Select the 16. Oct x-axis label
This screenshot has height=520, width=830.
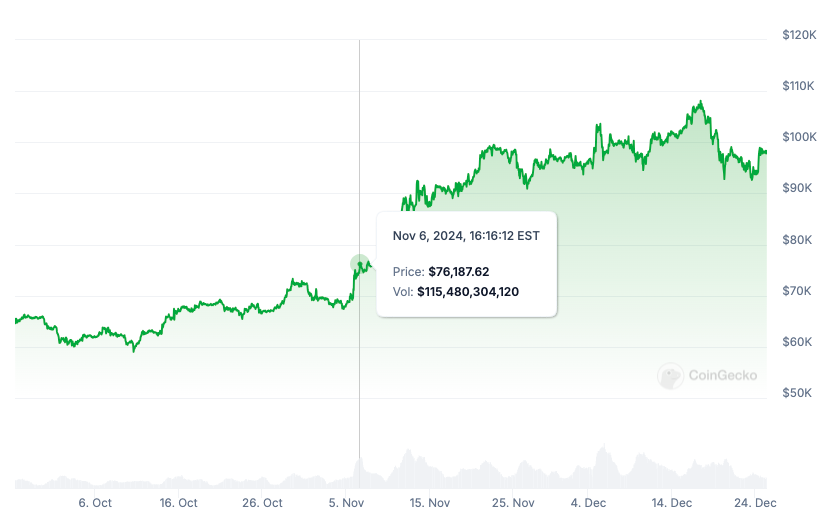pos(179,503)
